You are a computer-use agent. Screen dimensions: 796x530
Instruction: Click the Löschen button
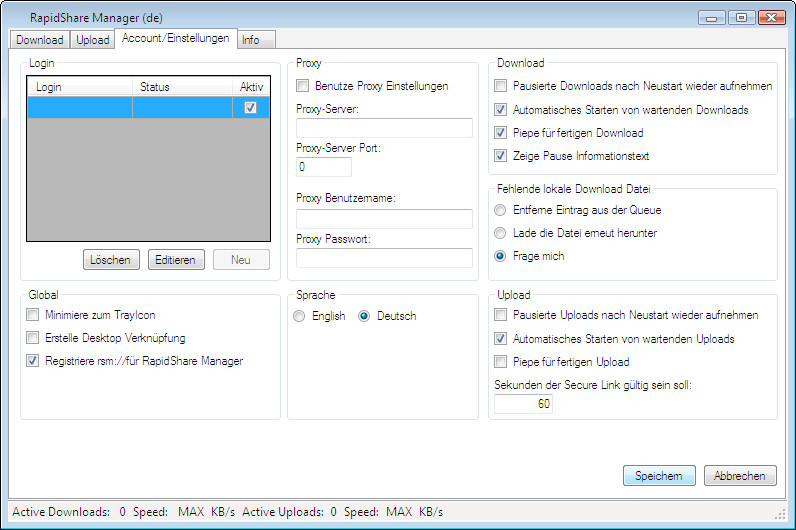point(111,259)
